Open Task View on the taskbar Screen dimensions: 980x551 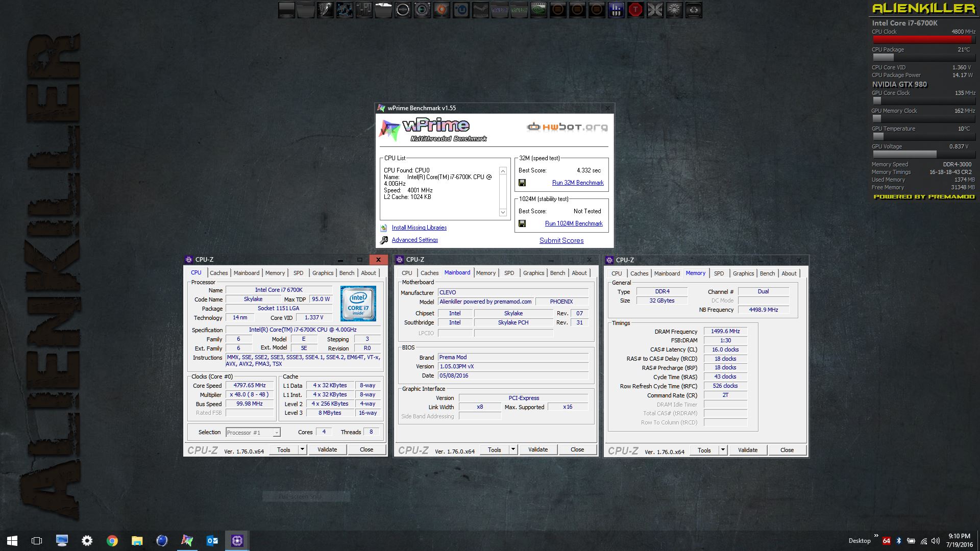tap(37, 541)
